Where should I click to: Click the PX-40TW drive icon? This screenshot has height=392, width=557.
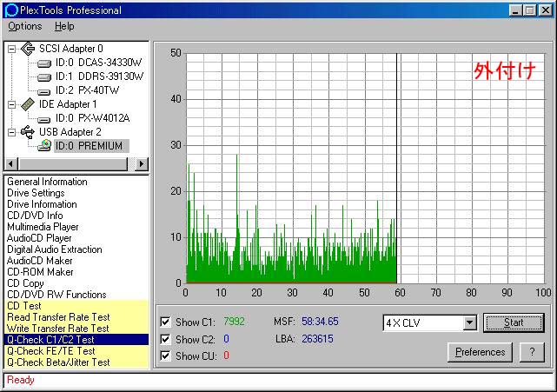click(44, 91)
